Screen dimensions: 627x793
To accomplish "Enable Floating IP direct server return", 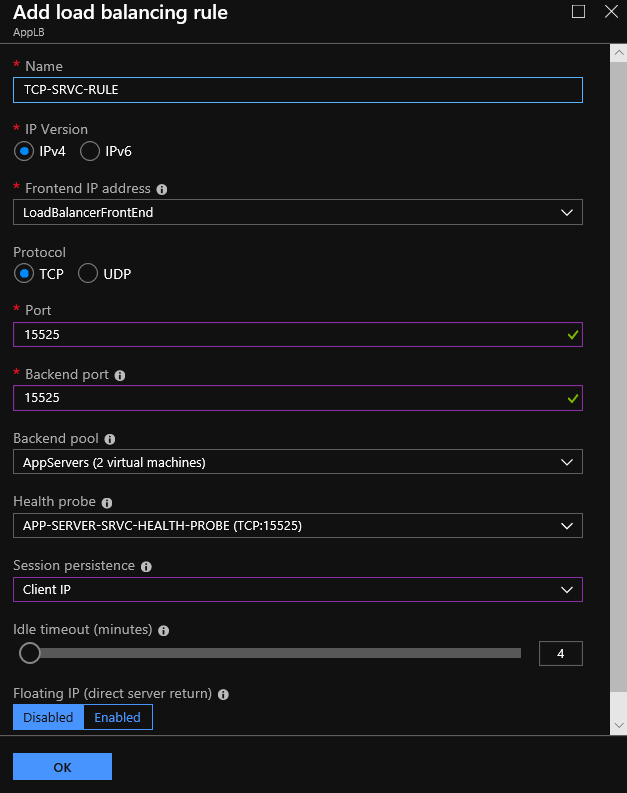I will (118, 717).
